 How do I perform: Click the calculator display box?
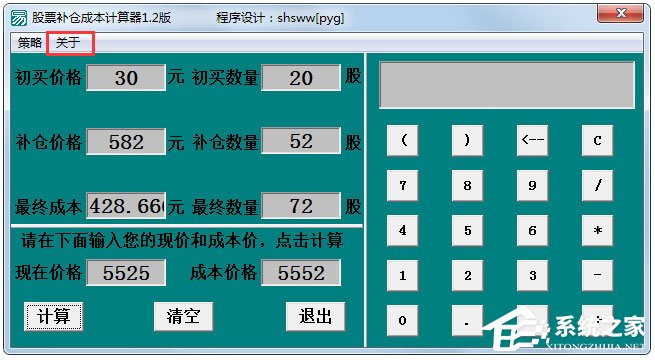click(507, 85)
